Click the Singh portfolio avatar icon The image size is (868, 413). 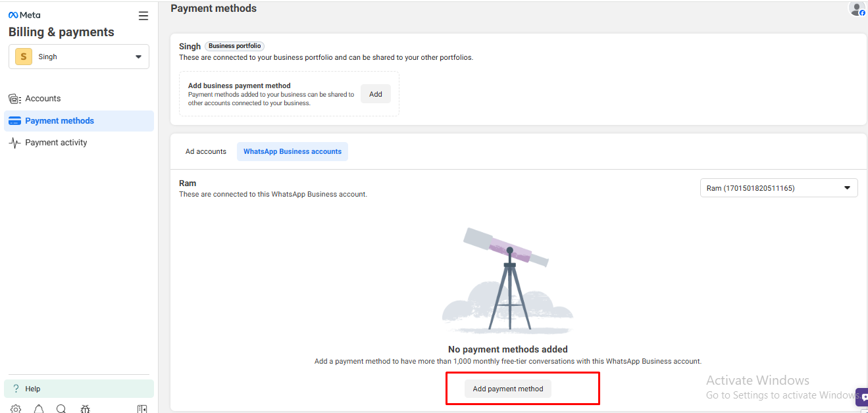(x=24, y=57)
